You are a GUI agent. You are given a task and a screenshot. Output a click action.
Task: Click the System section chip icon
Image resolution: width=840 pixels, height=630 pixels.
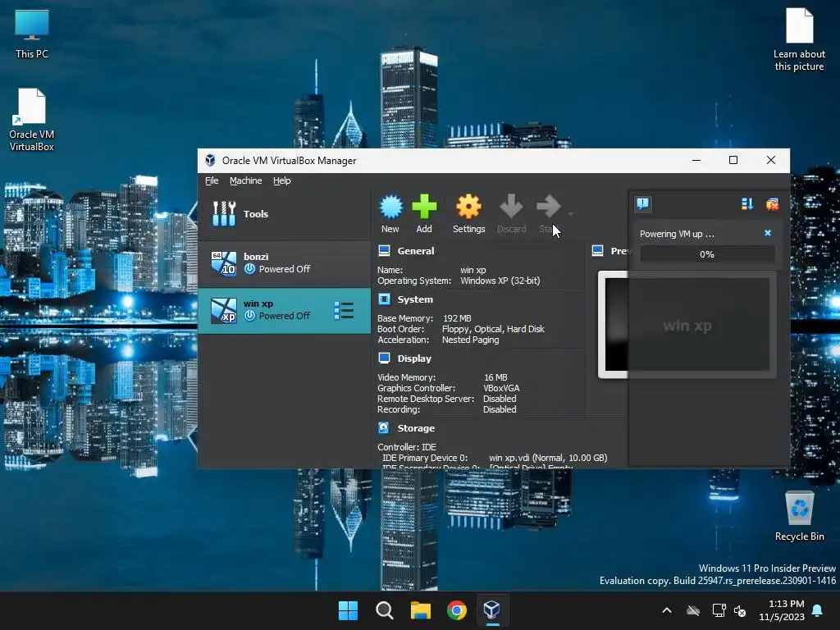pyautogui.click(x=384, y=299)
